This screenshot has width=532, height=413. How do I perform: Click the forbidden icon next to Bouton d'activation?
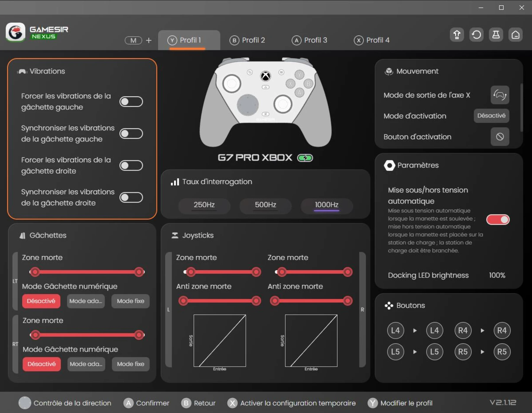click(499, 137)
